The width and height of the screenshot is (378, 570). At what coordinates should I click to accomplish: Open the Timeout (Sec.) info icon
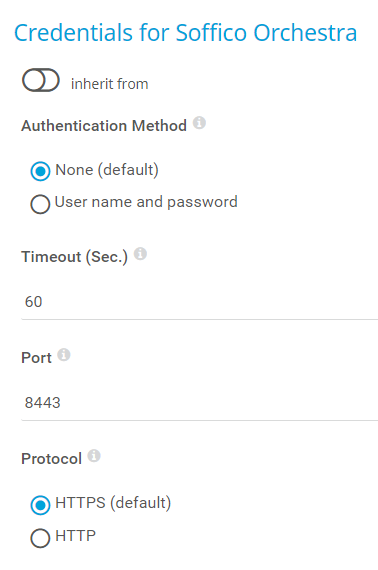coord(140,254)
